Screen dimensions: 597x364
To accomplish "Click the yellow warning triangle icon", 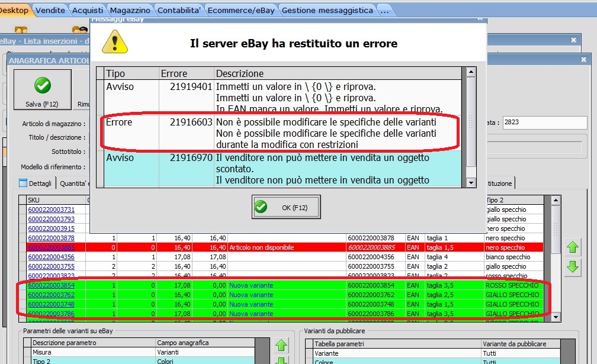I will (115, 42).
